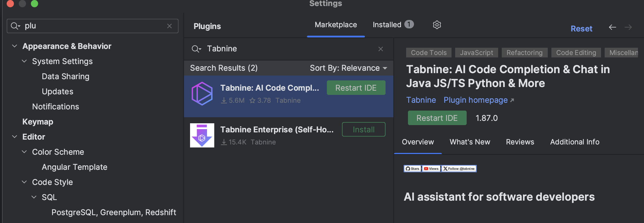Click the Refactoring tag
644x223 pixels.
click(524, 53)
